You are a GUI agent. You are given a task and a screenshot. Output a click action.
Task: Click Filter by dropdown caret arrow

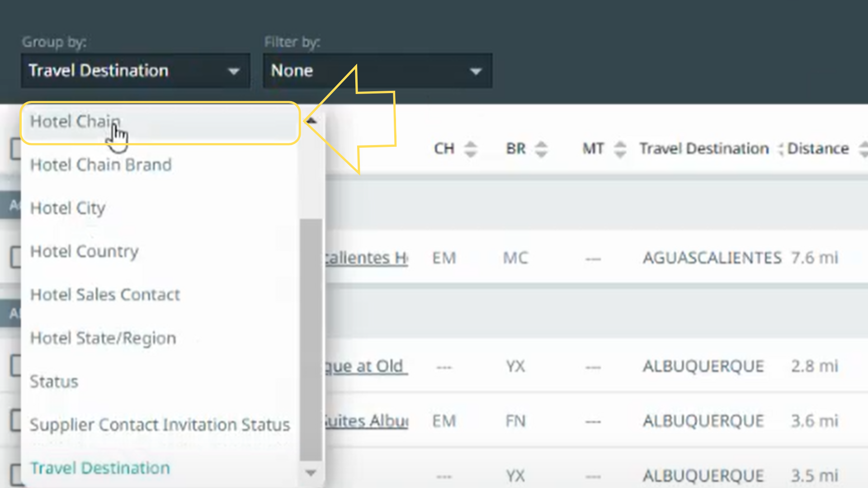pos(475,71)
